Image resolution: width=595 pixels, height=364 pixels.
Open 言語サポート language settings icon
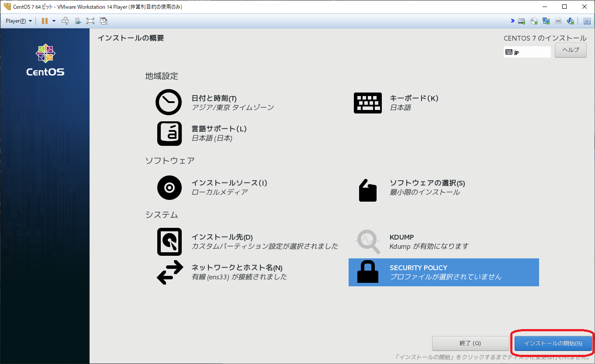169,134
